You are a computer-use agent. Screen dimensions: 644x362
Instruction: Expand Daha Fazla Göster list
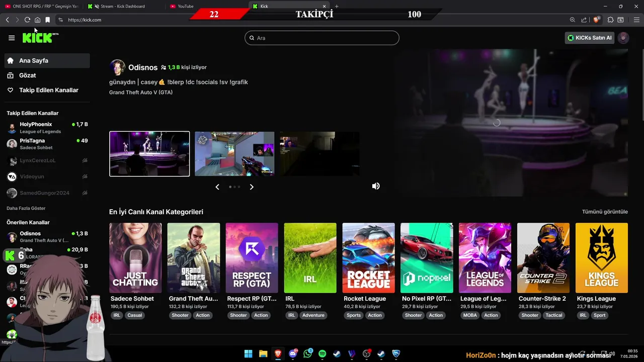tap(26, 208)
